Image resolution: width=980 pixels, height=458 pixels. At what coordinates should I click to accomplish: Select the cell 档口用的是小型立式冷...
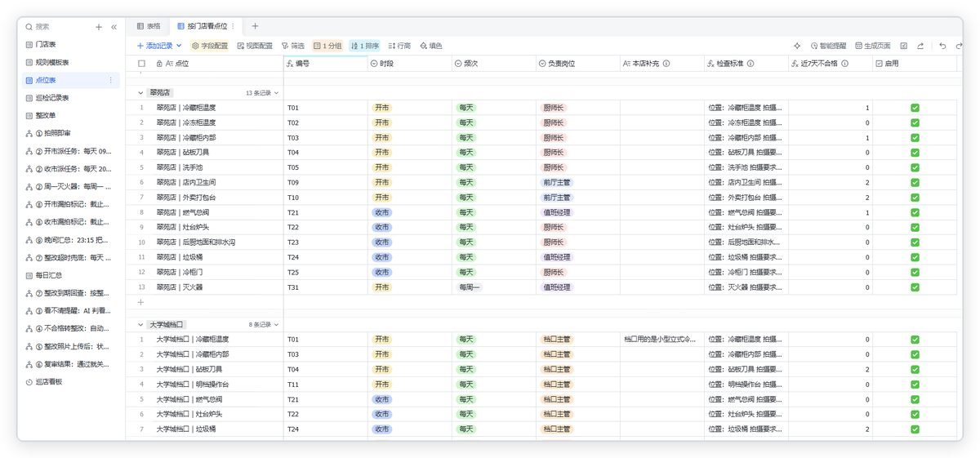pyautogui.click(x=661, y=340)
